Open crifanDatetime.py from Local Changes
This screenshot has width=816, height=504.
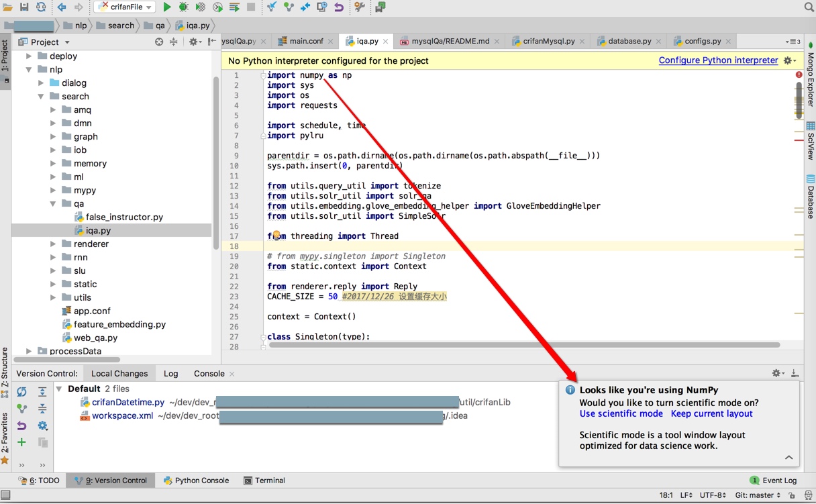[128, 403]
